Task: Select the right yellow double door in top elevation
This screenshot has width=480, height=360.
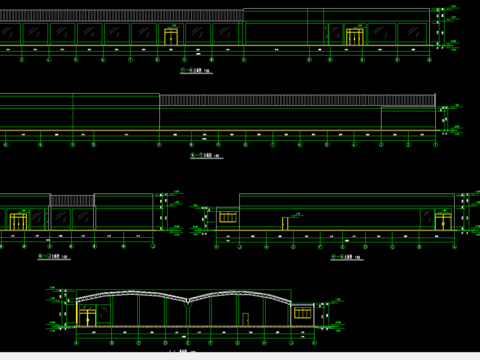Action: click(x=355, y=36)
